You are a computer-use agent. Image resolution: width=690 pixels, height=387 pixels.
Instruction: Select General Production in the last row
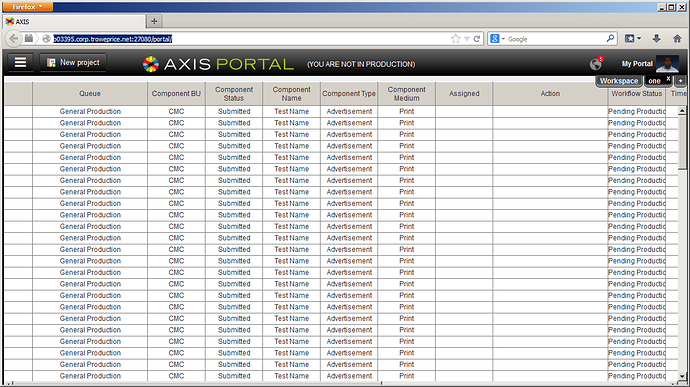click(90, 376)
